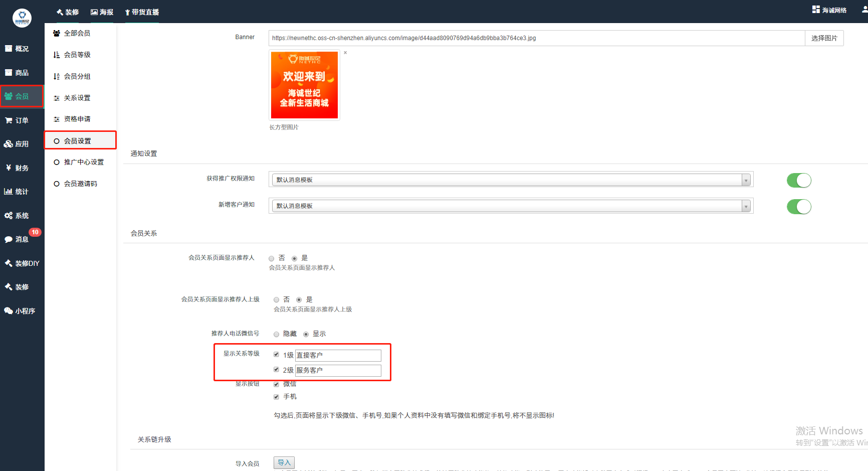
Task: Click the 商品 products icon
Action: coord(9,73)
